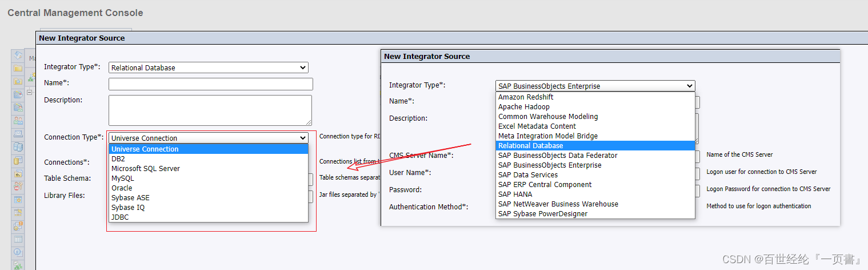Click the Central Management Console title
Screen dimensions: 868x270
coord(75,13)
